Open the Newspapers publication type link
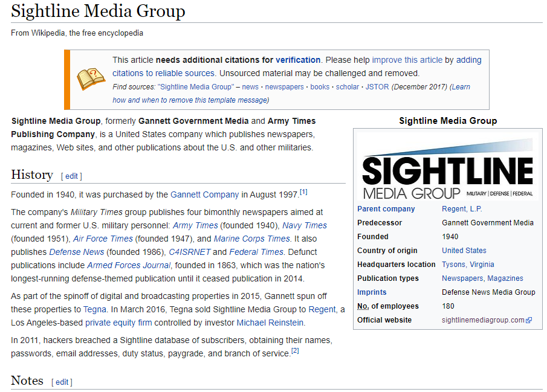The height and width of the screenshot is (392, 547). pyautogui.click(x=462, y=278)
